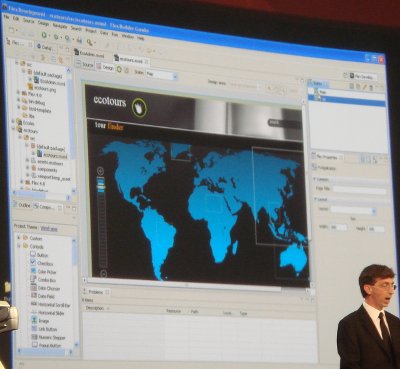The height and width of the screenshot is (369, 400).
Task: Open the Outline view tab
Action: click(22, 206)
